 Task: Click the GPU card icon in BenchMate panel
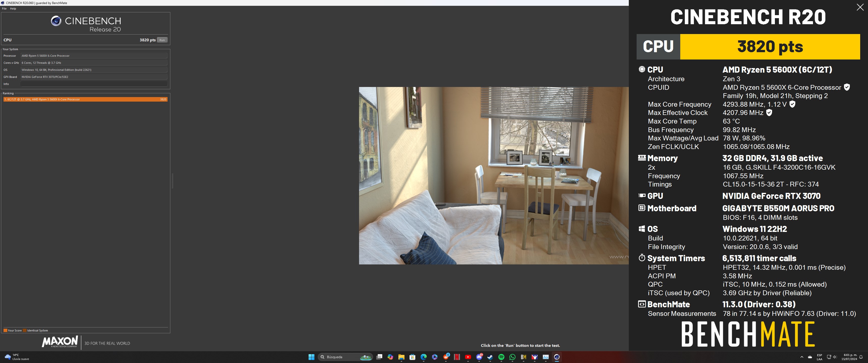coord(642,196)
